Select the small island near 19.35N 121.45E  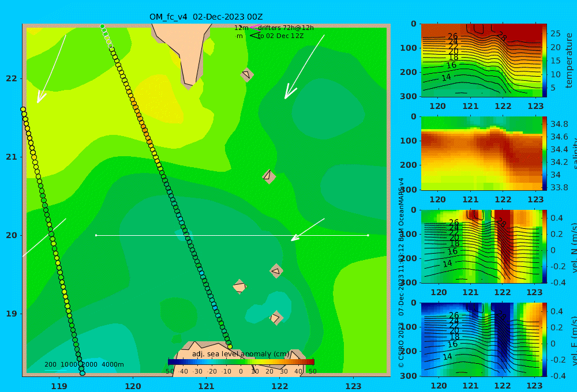(239, 287)
